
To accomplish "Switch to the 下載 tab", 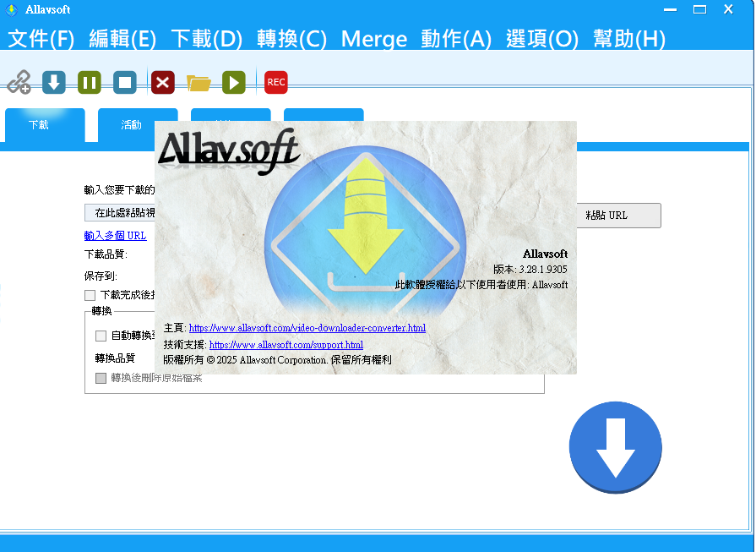I will coord(45,125).
